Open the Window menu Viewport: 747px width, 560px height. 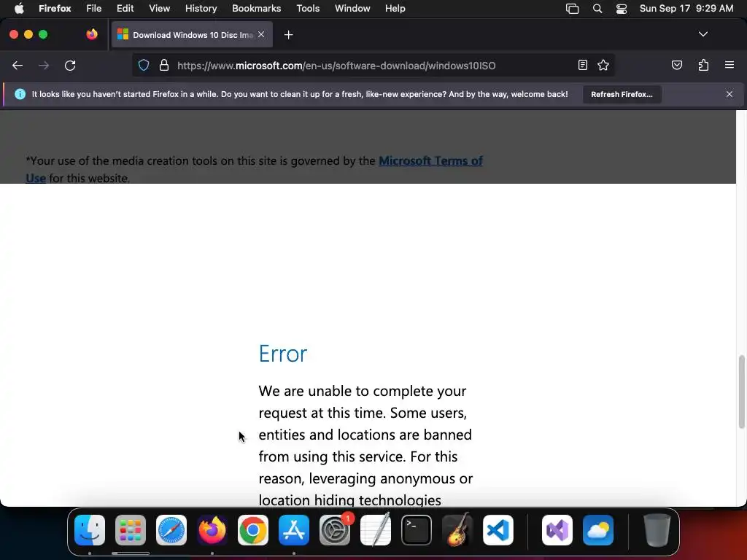[352, 9]
